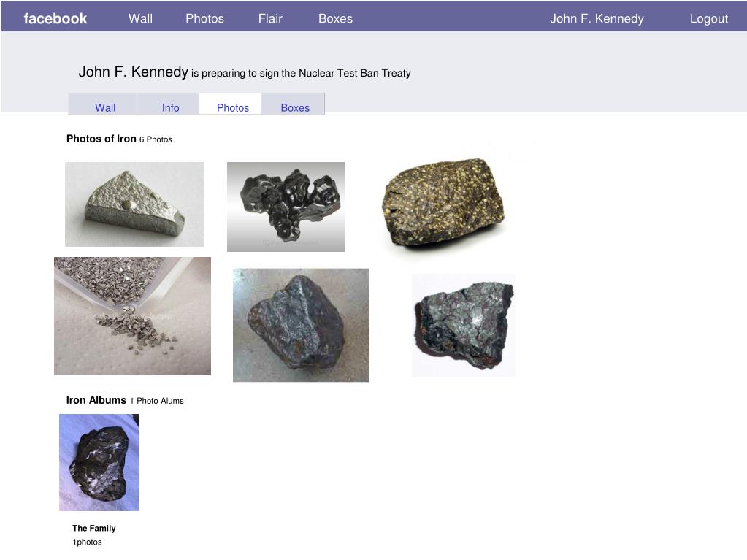Click the Nuclear Test Ban Treaty status text

(301, 73)
